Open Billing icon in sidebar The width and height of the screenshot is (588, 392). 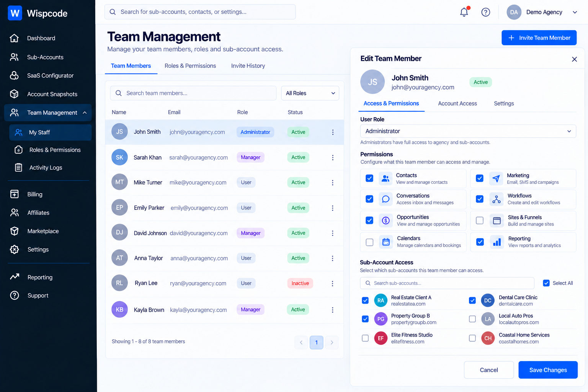[x=14, y=194]
